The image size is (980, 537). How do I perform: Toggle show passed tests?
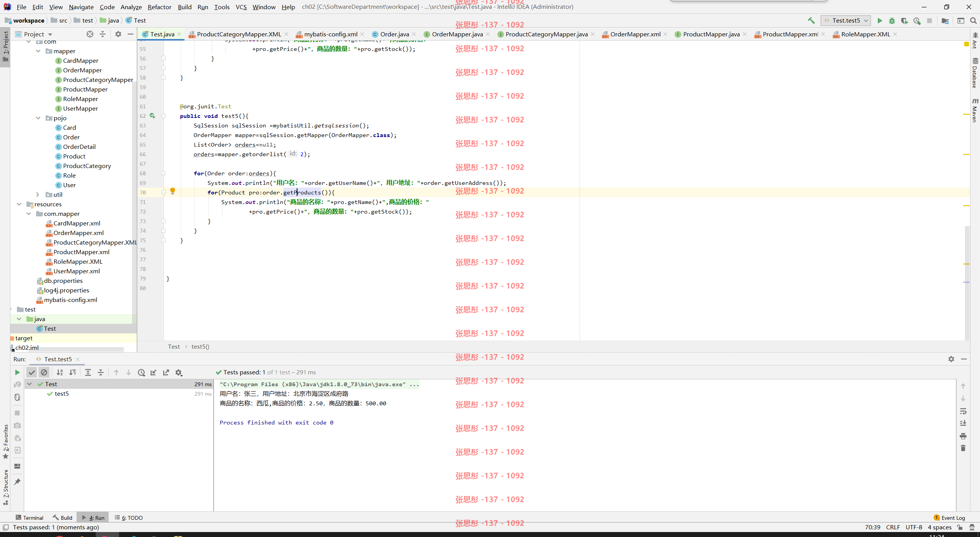coord(32,372)
